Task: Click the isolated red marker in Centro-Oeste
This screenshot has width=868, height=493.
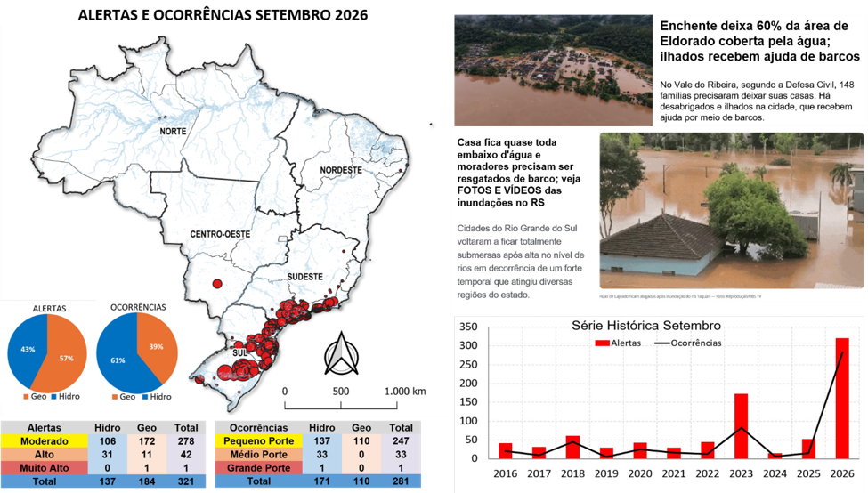Action: [217, 284]
